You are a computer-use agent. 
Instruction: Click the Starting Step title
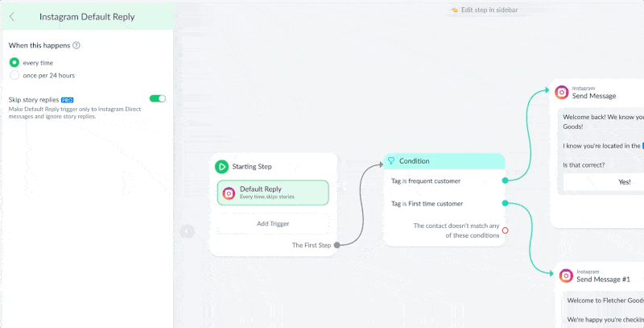point(252,167)
